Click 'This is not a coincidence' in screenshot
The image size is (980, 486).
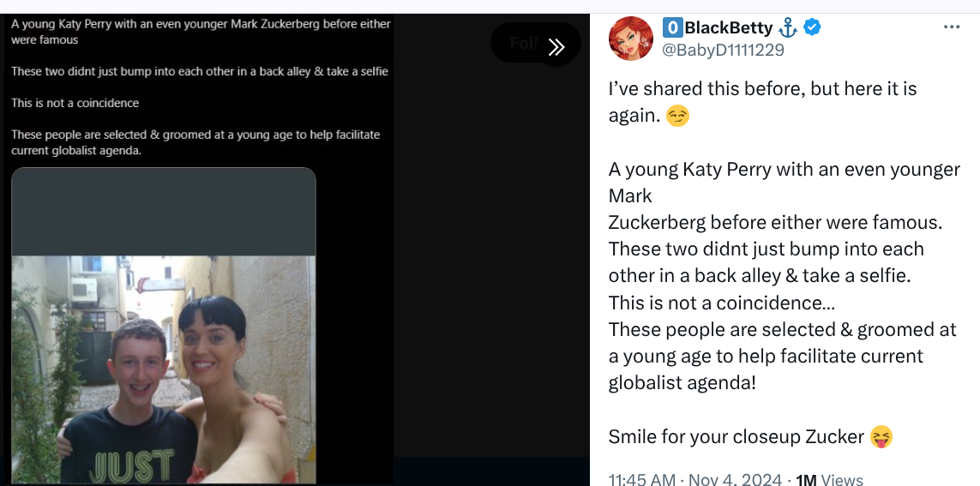tap(75, 103)
